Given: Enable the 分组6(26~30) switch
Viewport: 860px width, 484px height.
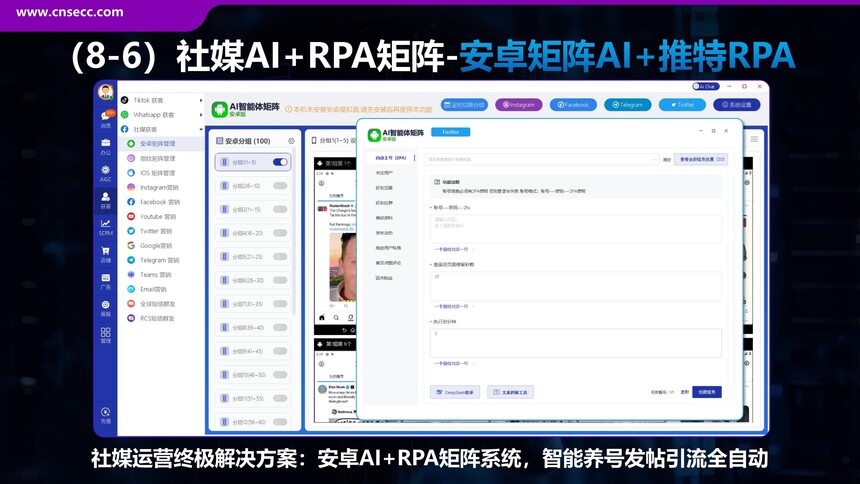Looking at the screenshot, I should click(280, 280).
